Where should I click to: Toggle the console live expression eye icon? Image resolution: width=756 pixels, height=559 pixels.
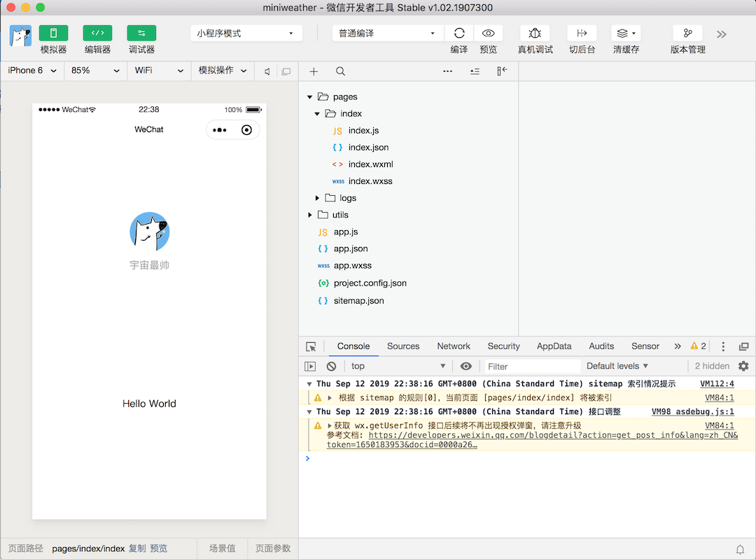click(465, 366)
